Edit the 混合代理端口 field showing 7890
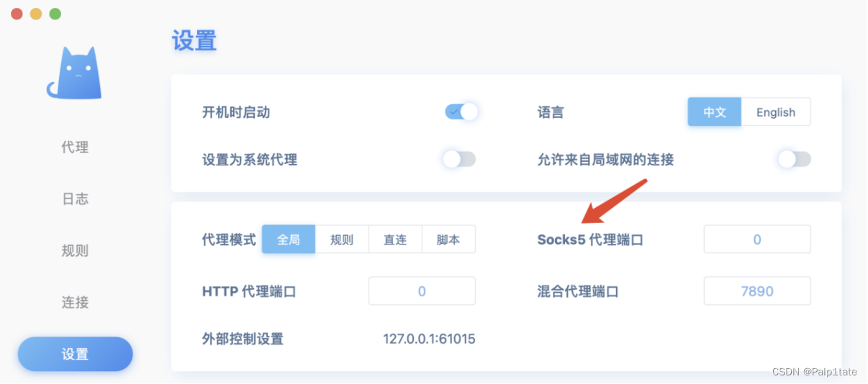The image size is (868, 384). pyautogui.click(x=757, y=291)
